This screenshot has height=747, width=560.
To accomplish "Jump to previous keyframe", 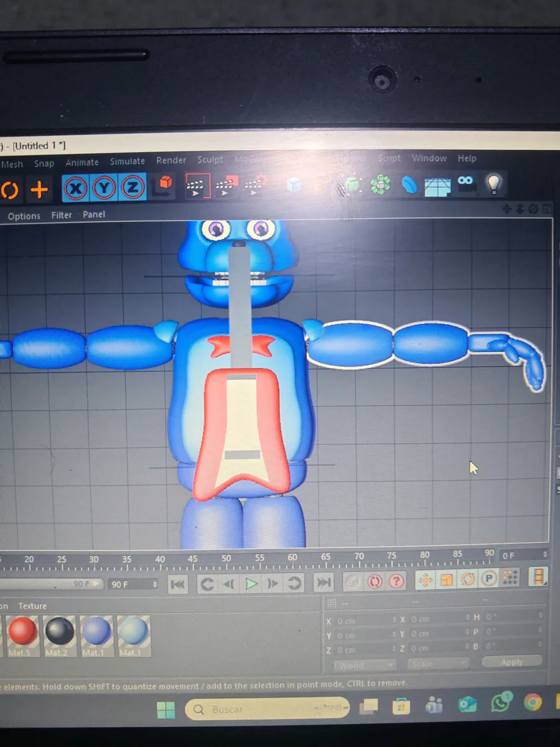I will tap(207, 584).
